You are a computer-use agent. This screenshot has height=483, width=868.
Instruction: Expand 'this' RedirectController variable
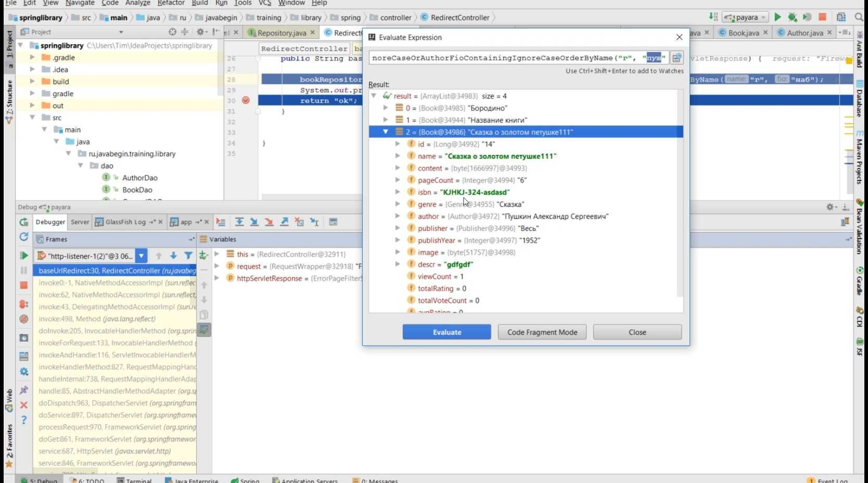[217, 254]
